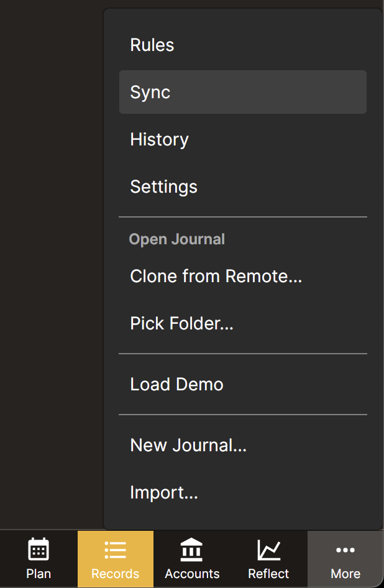Select Load Demo menu item
384x588 pixels.
click(x=242, y=384)
